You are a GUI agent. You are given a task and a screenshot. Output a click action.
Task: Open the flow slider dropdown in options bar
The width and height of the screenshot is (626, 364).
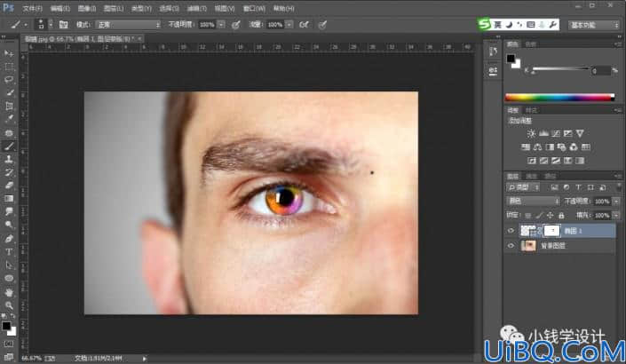click(289, 25)
